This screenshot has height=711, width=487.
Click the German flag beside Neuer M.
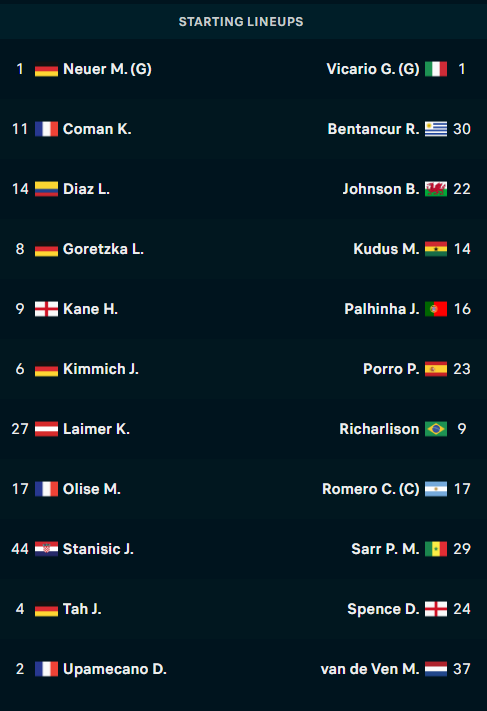tap(46, 69)
